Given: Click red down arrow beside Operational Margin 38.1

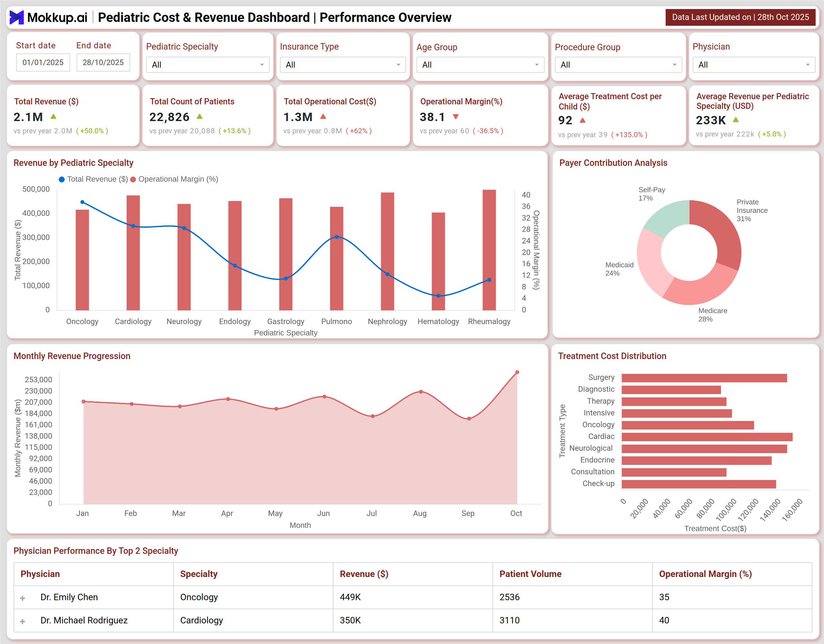Looking at the screenshot, I should point(456,117).
